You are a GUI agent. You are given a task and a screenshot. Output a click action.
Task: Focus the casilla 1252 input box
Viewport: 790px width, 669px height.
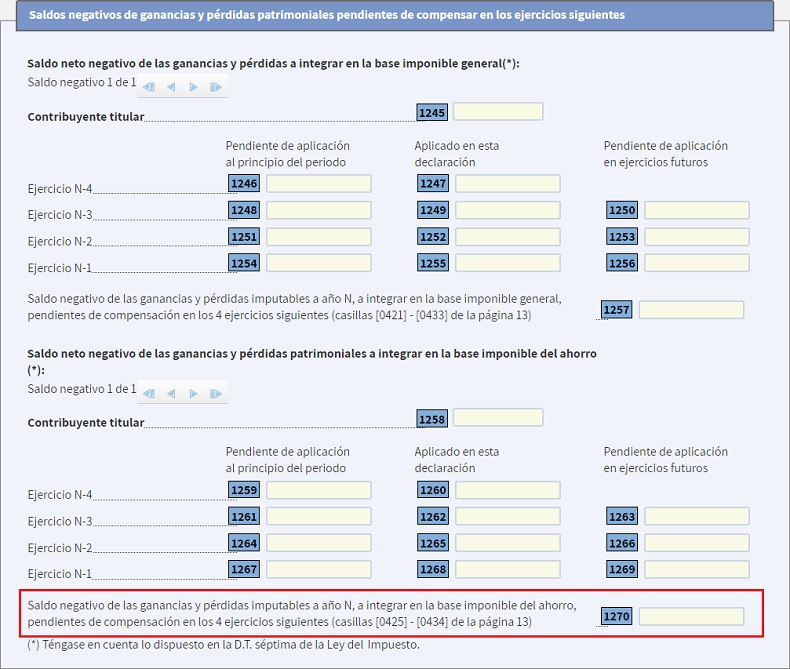coord(508,237)
